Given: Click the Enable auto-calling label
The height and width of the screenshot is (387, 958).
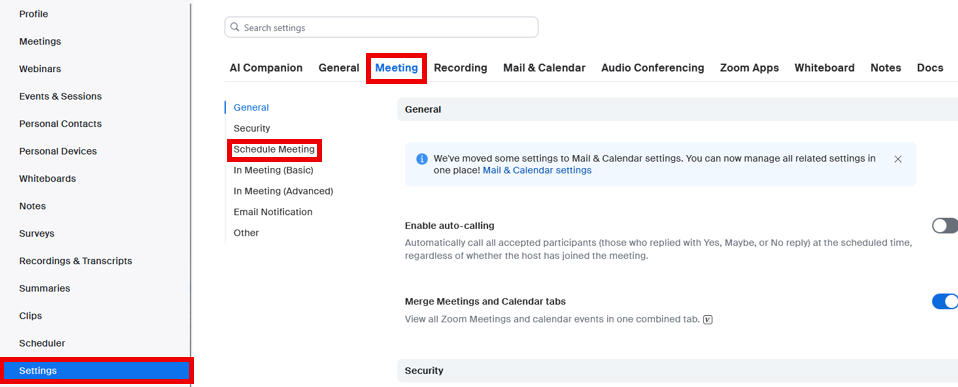Looking at the screenshot, I should click(x=450, y=226).
